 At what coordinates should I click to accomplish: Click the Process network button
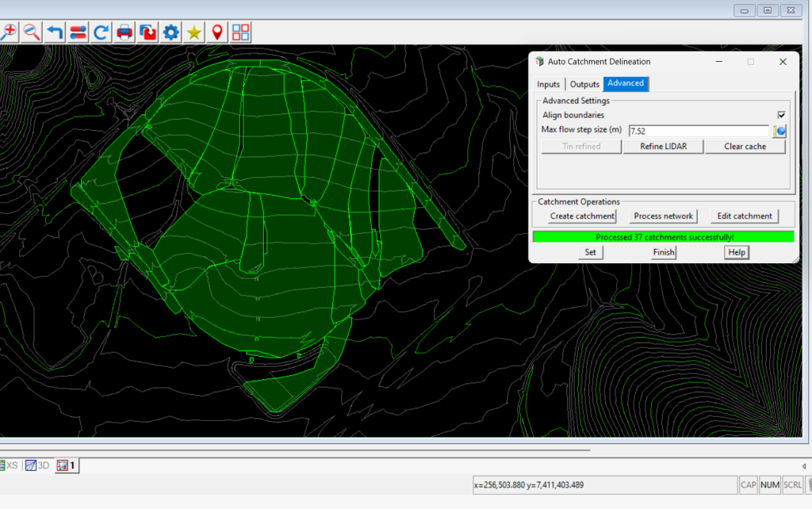tap(663, 216)
